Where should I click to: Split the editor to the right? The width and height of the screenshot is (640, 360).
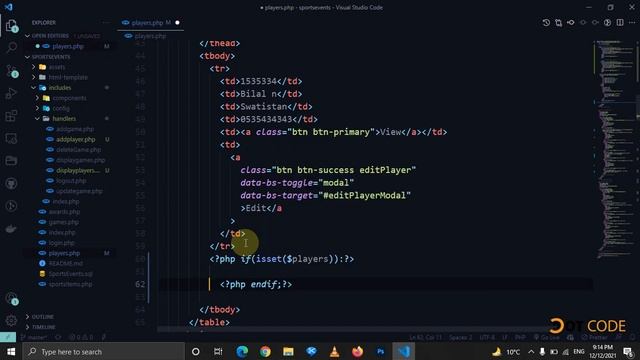(x=620, y=23)
